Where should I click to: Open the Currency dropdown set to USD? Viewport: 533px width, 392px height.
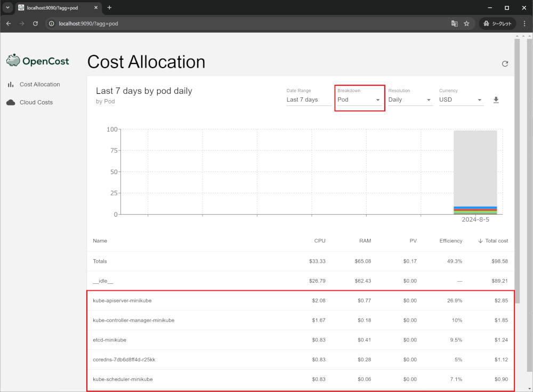tap(461, 100)
